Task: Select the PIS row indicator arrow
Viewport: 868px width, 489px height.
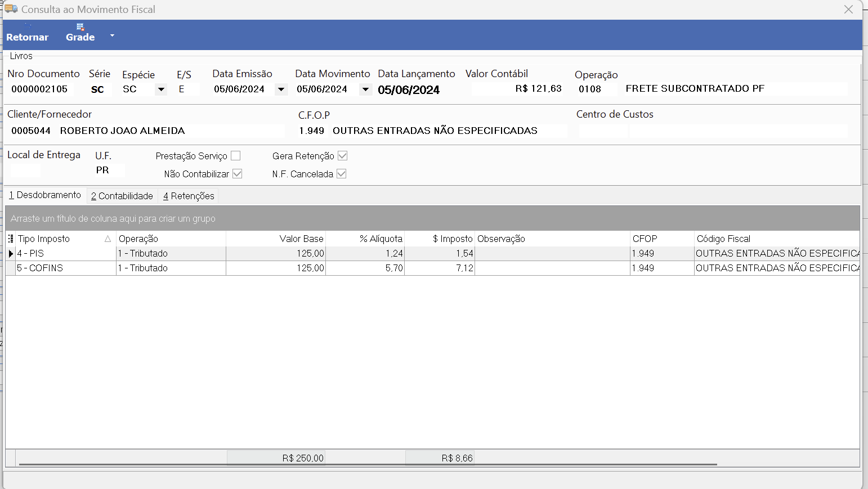Action: [11, 254]
